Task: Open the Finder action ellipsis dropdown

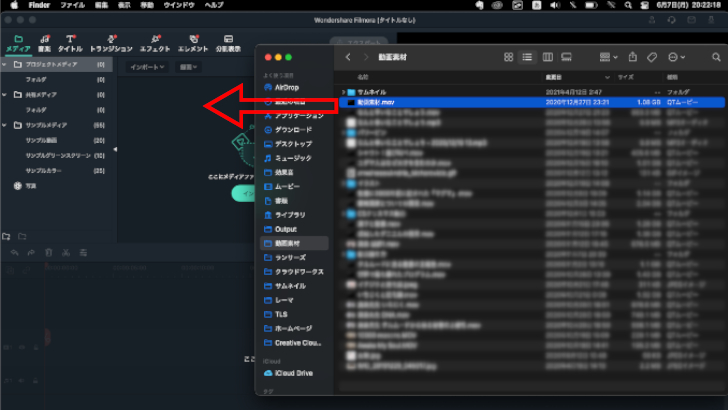Action: (676, 57)
